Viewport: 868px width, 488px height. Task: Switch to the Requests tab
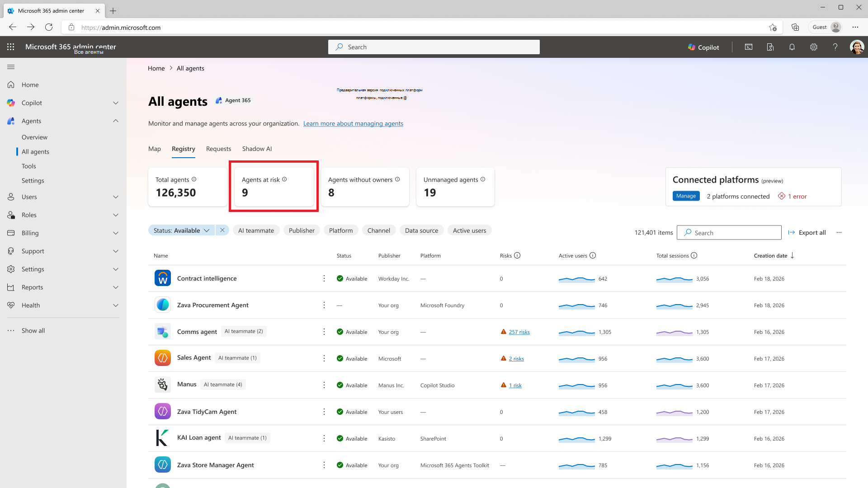(218, 149)
